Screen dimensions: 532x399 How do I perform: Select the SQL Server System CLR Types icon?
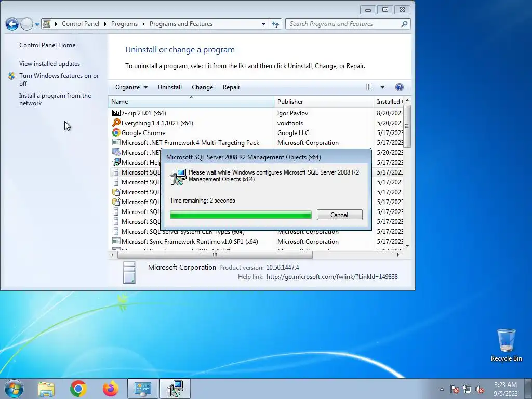click(116, 231)
